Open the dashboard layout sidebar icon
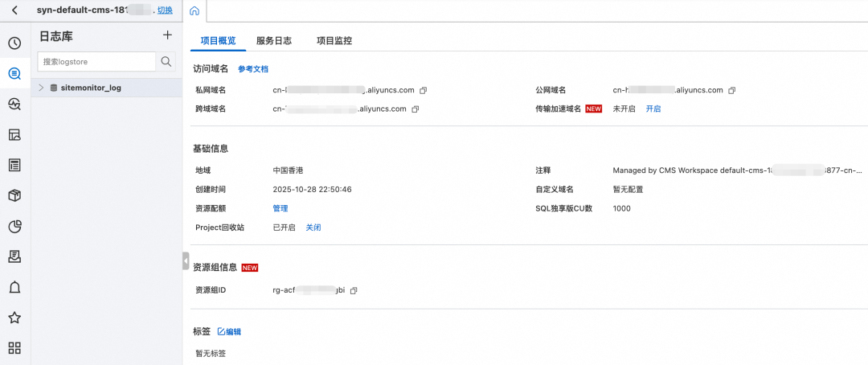Image resolution: width=868 pixels, height=365 pixels. (x=15, y=134)
